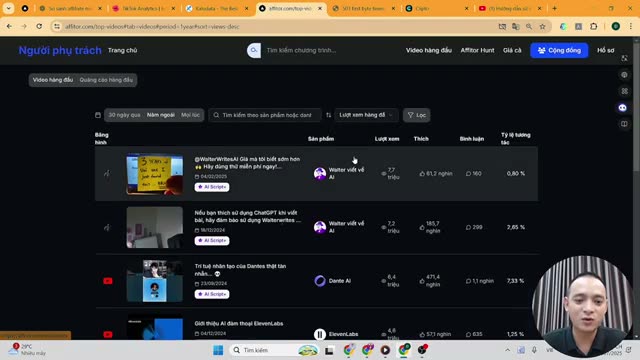Focus the product or brand search field
Screen dimensions: 640x360
pos(265,115)
